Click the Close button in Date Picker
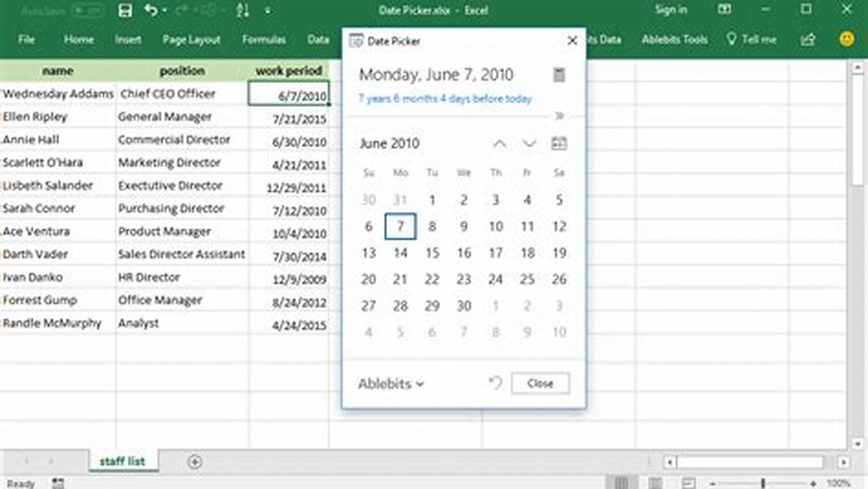 click(540, 383)
